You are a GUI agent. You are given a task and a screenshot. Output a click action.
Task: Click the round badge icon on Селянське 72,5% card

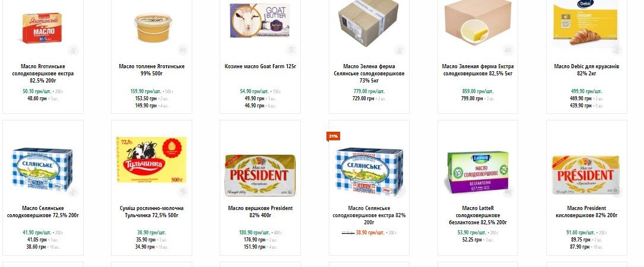[74, 192]
